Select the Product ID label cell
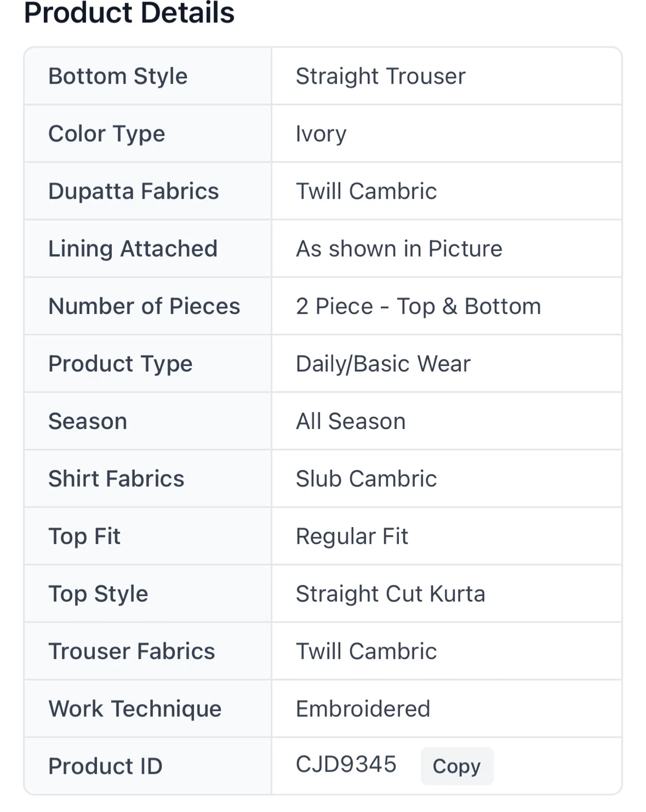The width and height of the screenshot is (646, 812). click(147, 766)
